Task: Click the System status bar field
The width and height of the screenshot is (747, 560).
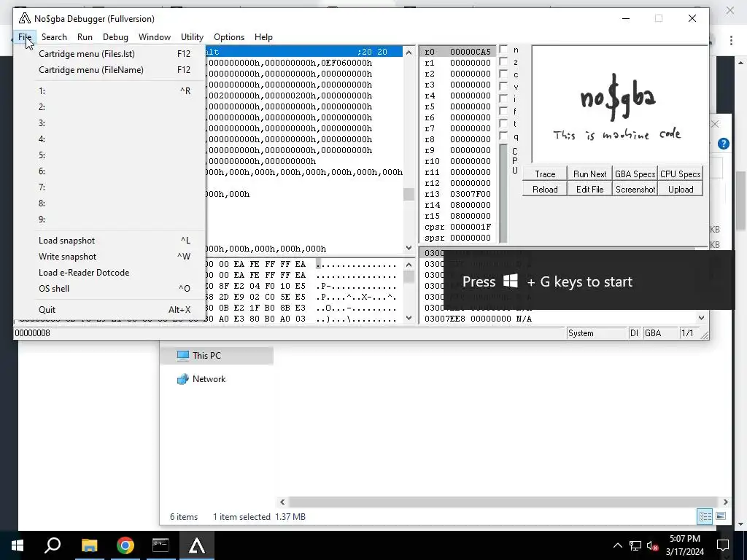Action: [x=596, y=332]
